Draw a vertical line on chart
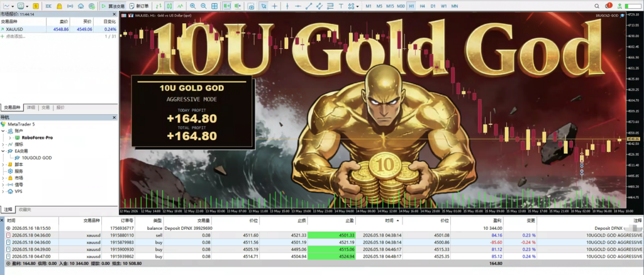Image resolution: width=644 pixels, height=275 pixels. pos(287,6)
